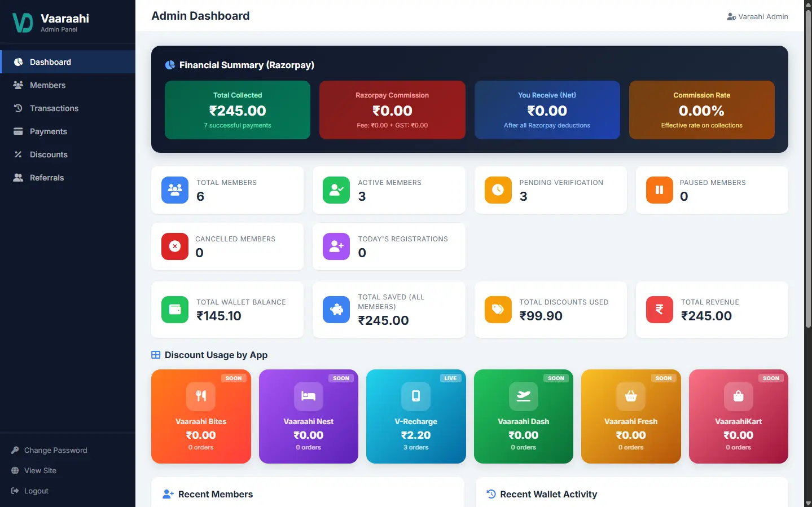The image size is (812, 507).
Task: Click the Total Members blue people icon
Action: pos(175,190)
